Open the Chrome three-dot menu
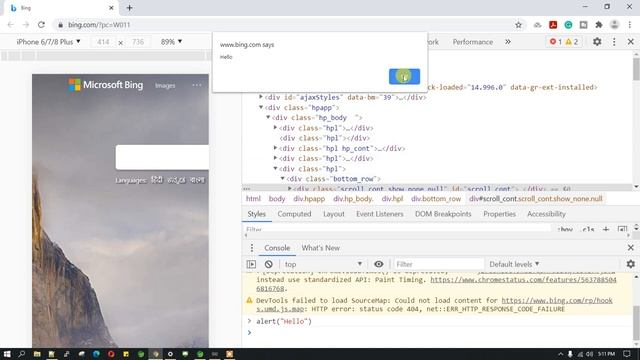 tap(630, 25)
